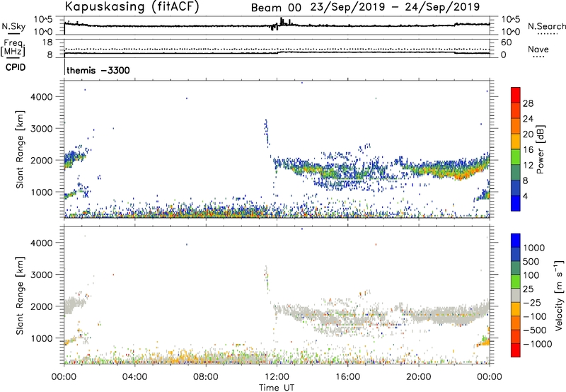
Task: Click the 3000 tick on velocity panel axis
Action: (x=41, y=275)
